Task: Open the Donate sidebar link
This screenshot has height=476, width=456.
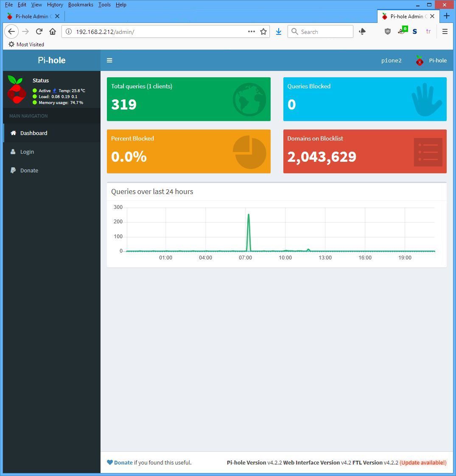Action: (x=52, y=170)
